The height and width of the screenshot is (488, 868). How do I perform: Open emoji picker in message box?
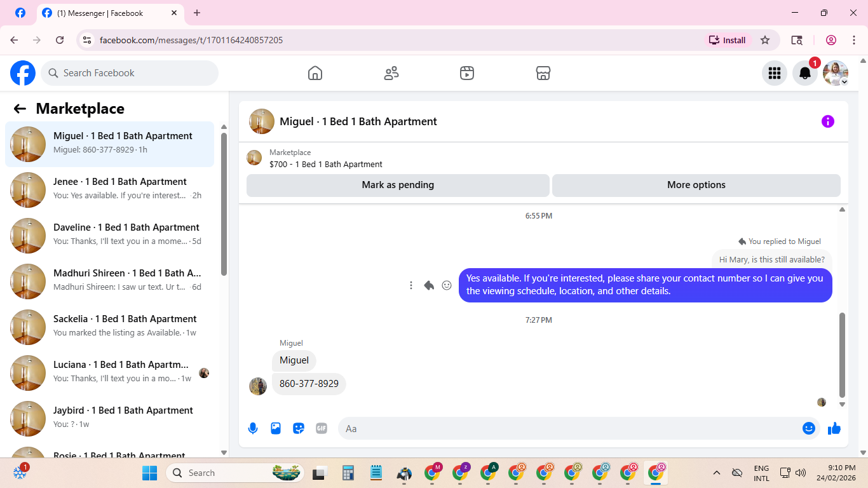[809, 428]
